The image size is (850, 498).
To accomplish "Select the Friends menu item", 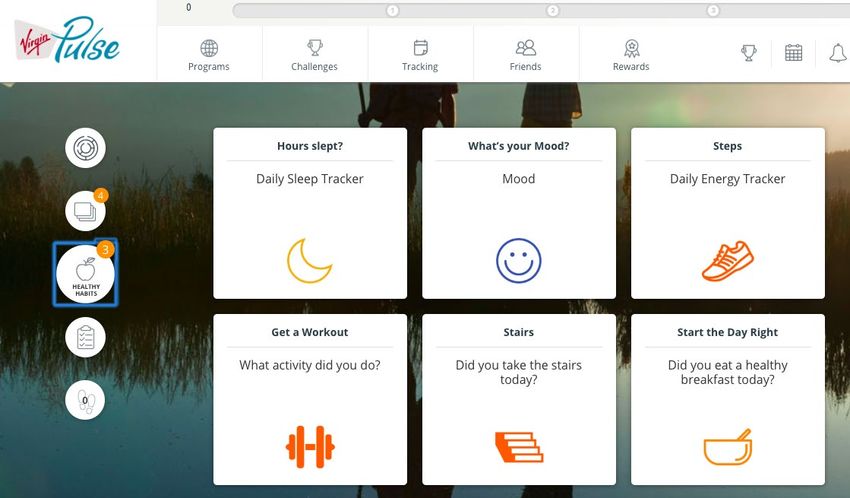I will [525, 55].
